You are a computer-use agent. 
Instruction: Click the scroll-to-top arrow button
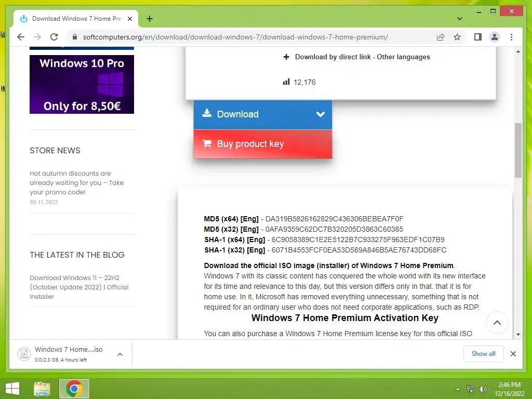[x=497, y=323]
